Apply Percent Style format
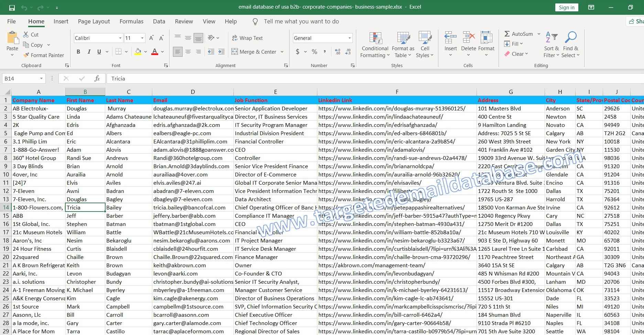 pyautogui.click(x=314, y=52)
